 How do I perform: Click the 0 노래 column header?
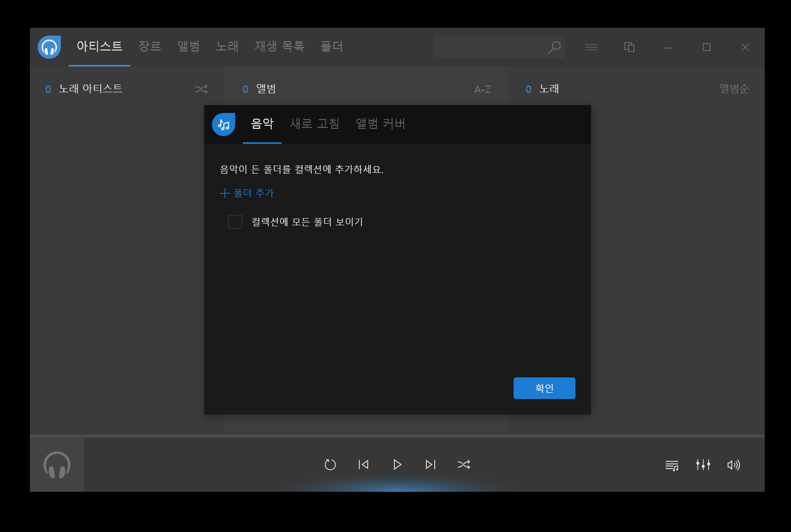pos(542,89)
